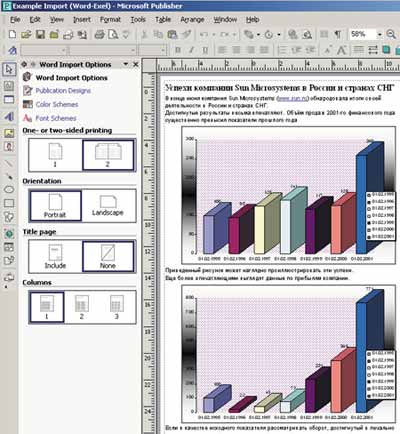
Task: Activate the Format Painter brush icon
Action: point(186,34)
